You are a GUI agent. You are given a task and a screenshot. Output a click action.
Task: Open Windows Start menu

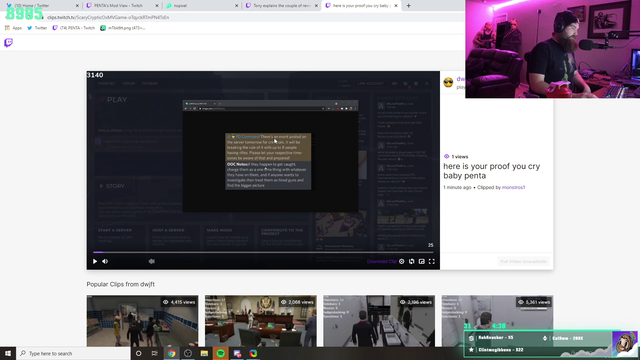point(8,353)
